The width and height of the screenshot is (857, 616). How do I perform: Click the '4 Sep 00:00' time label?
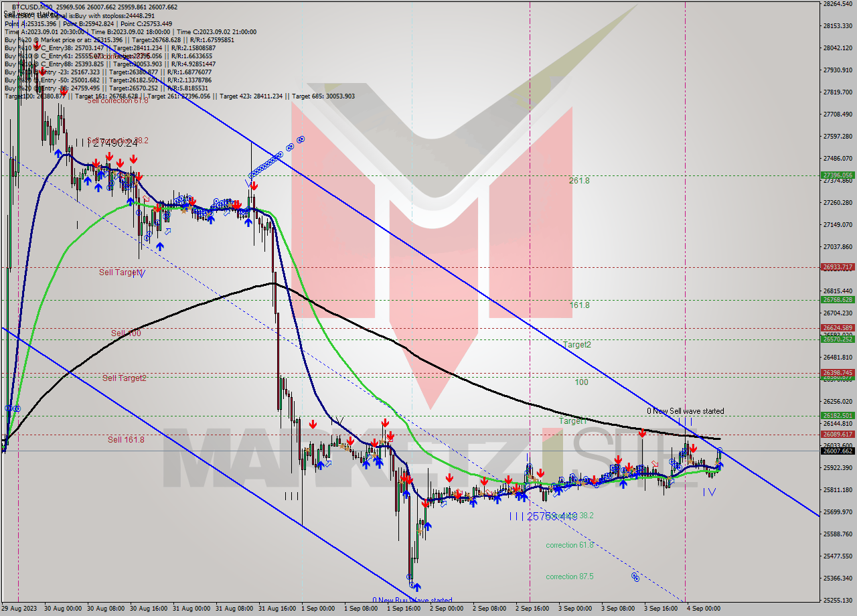703,609
